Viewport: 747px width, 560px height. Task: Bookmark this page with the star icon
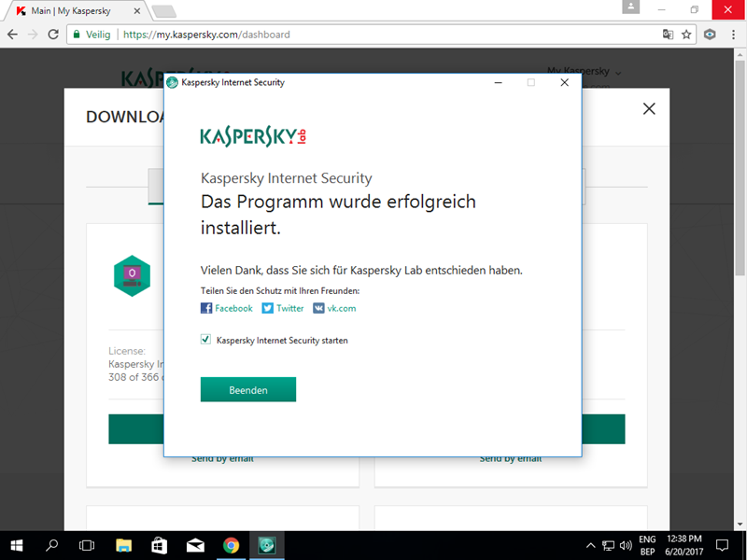[687, 35]
